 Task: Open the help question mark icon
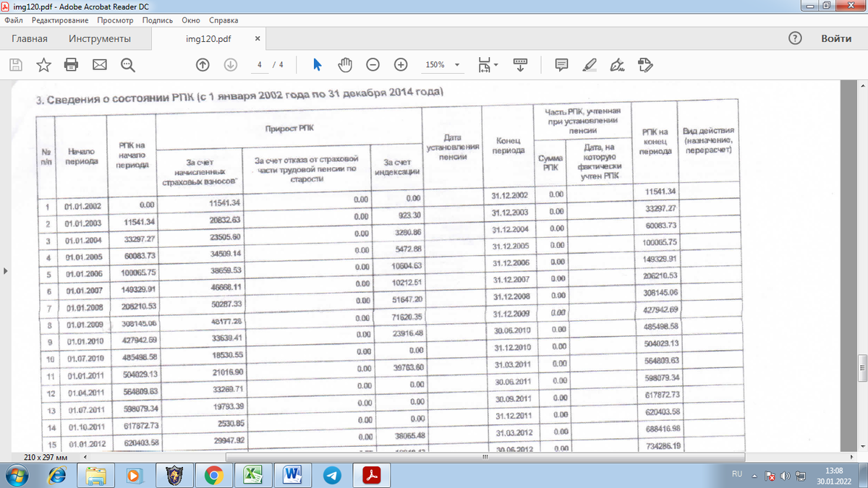[795, 38]
